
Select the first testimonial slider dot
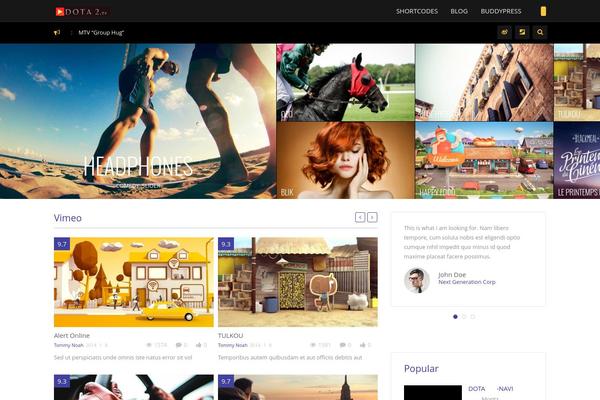[x=455, y=317]
